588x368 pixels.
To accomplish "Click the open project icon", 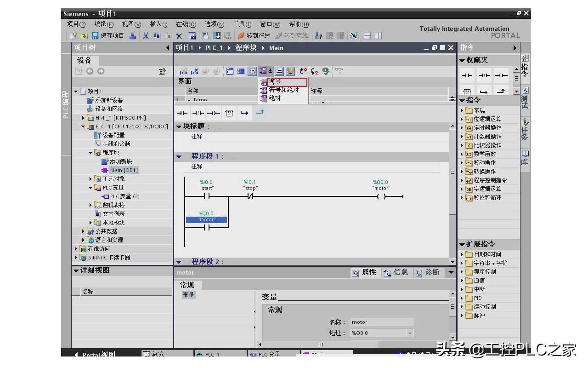I will pyautogui.click(x=84, y=36).
